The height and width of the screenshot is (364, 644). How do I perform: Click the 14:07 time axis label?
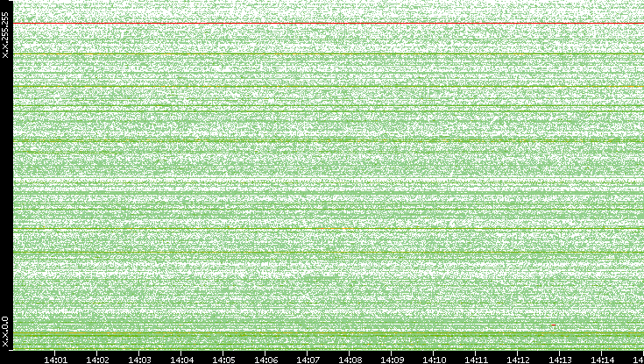[308, 360]
